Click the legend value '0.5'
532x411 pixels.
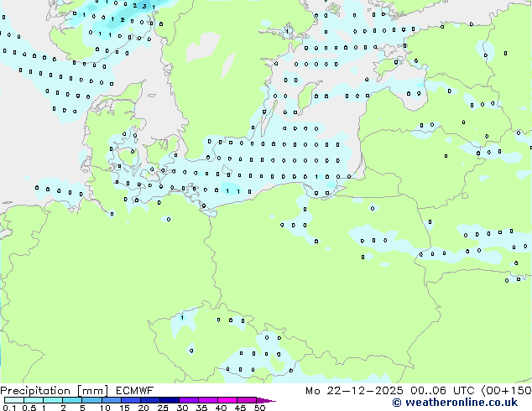pyautogui.click(x=29, y=408)
